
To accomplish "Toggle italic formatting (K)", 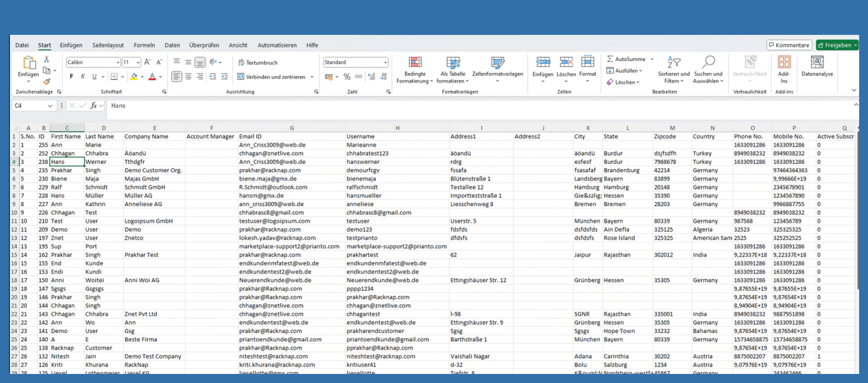I will [x=82, y=77].
